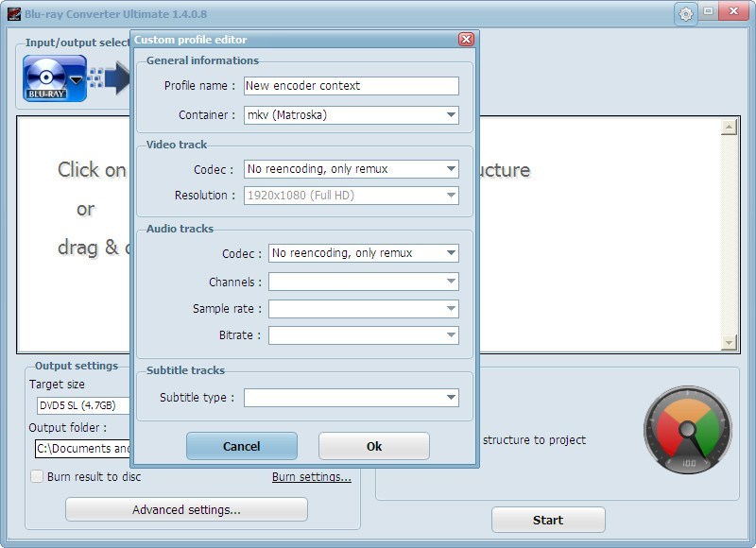Enable the Burn result to disc option
Viewport: 756px width, 548px height.
[x=35, y=477]
